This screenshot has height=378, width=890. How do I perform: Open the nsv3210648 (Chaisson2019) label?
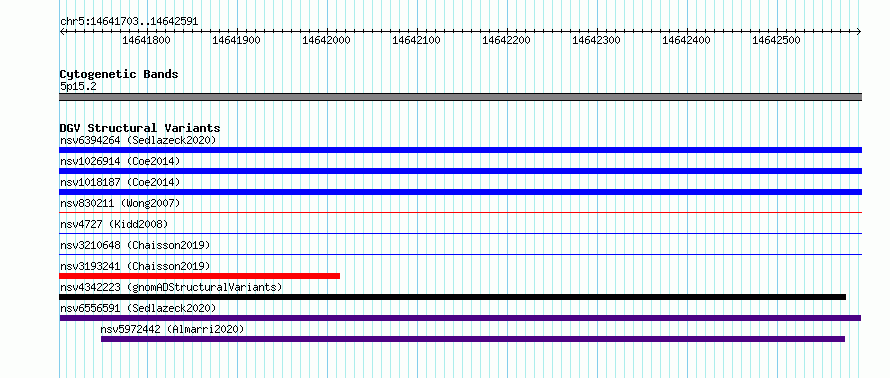[135, 245]
